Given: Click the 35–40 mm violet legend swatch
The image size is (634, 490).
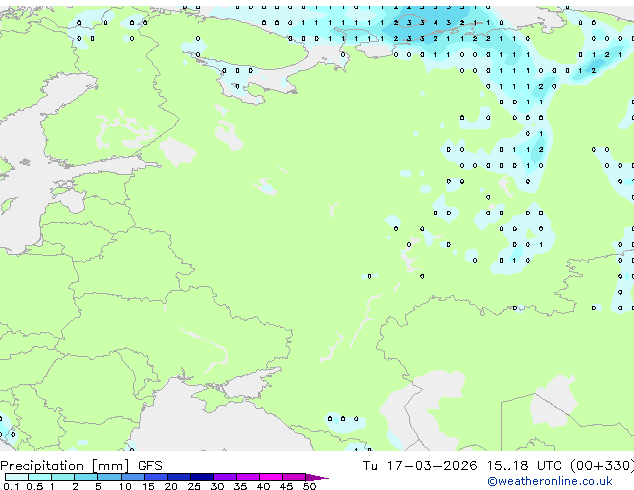Looking at the screenshot, I should click(247, 477).
